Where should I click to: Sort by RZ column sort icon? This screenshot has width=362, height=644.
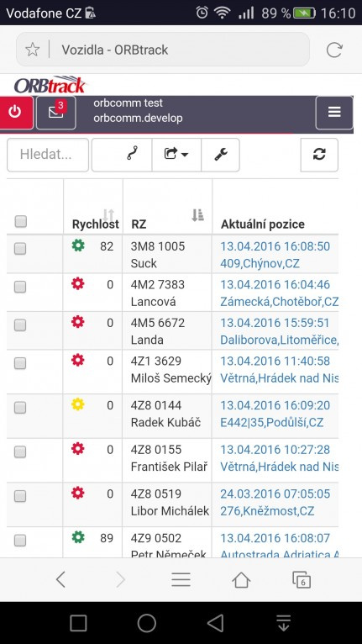(198, 214)
